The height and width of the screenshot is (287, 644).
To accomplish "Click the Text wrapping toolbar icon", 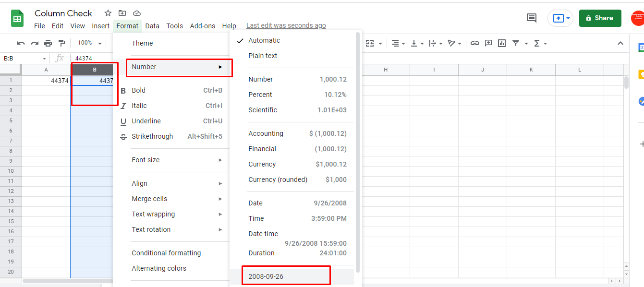I will [432, 43].
